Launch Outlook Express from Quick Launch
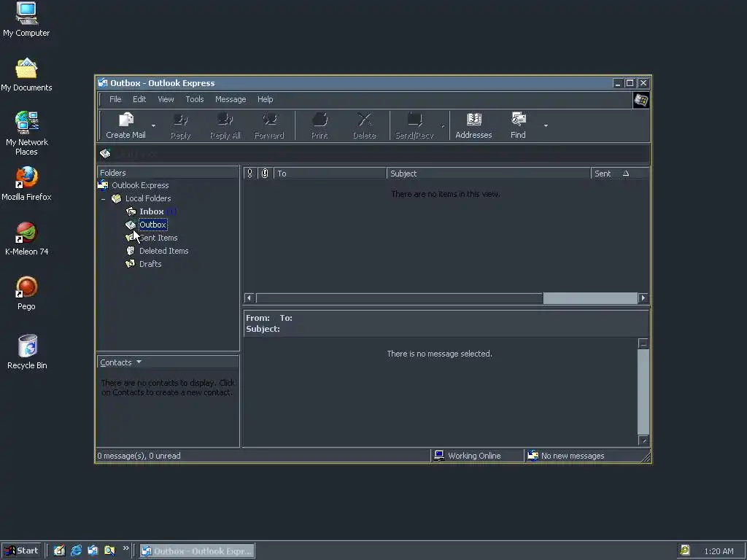747x560 pixels. point(93,551)
